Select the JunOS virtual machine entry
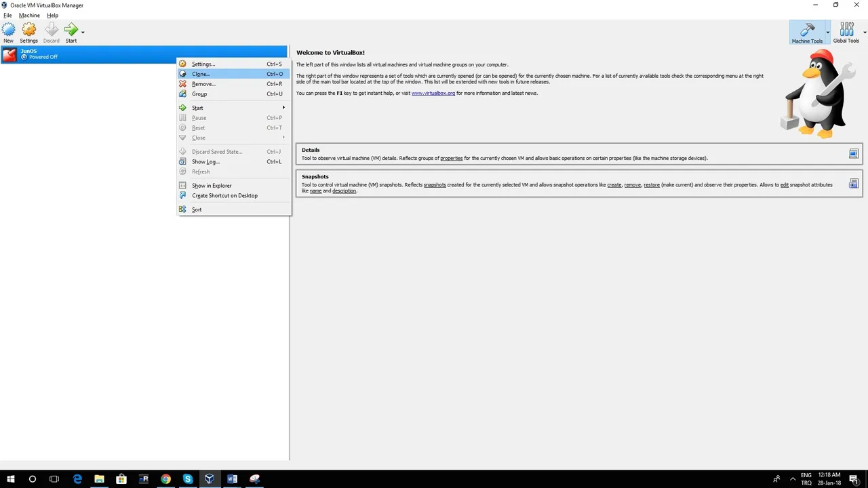Image resolution: width=868 pixels, height=488 pixels. 144,54
